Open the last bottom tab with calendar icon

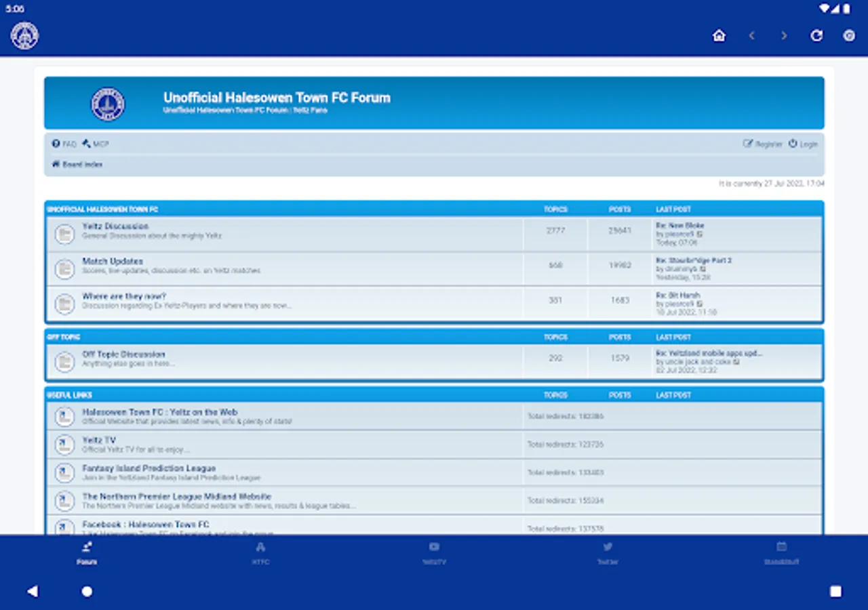pos(781,553)
